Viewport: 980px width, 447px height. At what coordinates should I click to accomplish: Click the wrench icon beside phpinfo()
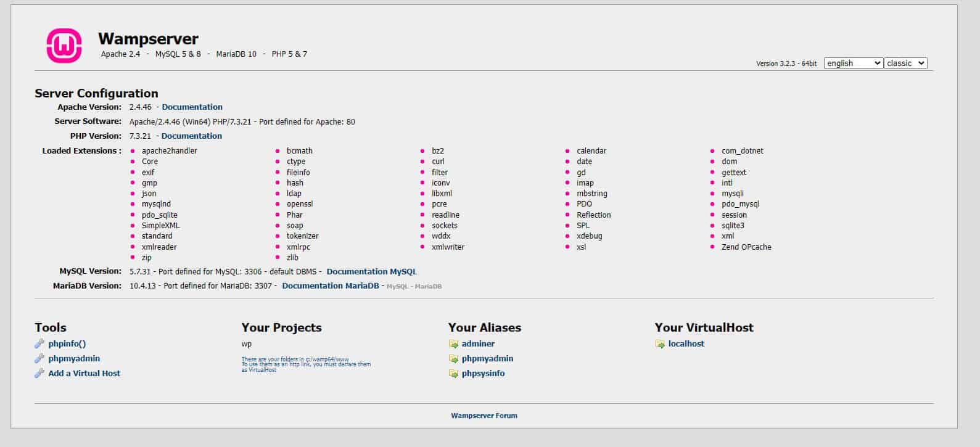39,344
